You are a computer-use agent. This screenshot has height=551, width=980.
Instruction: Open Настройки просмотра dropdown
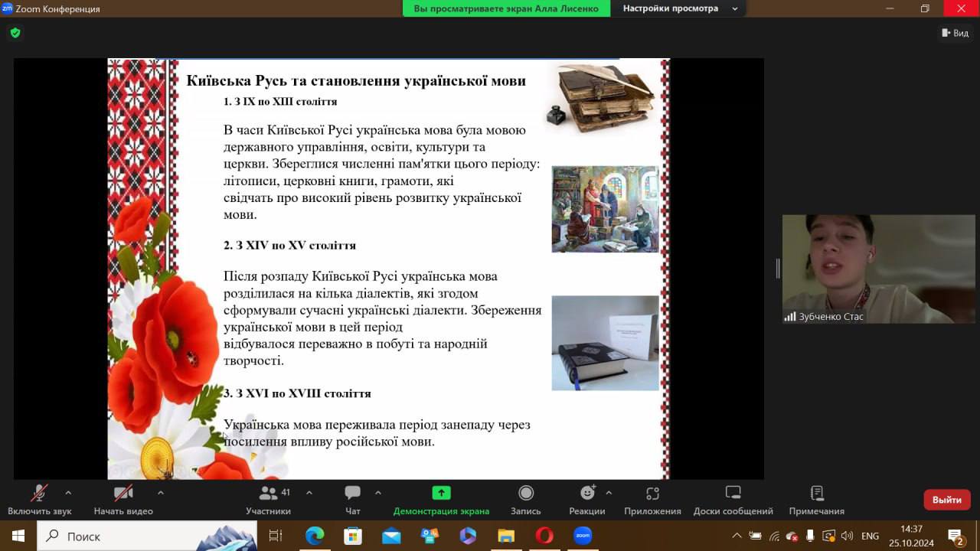pos(680,8)
